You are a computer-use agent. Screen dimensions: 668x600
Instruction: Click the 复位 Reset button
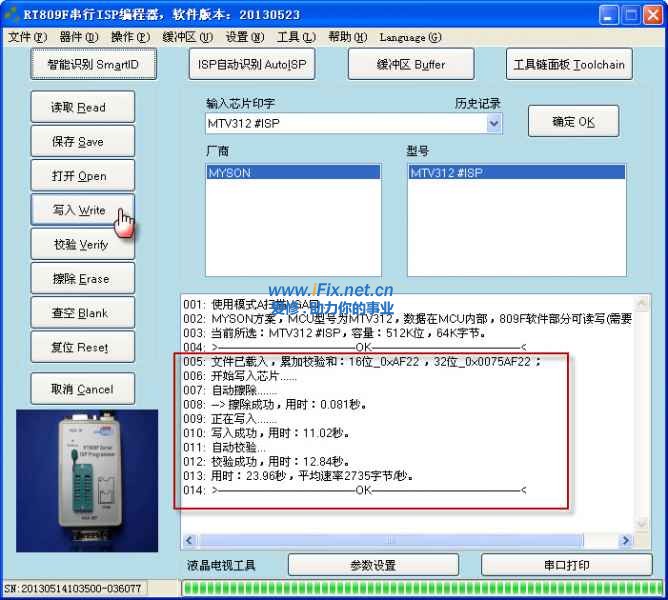[x=79, y=348]
